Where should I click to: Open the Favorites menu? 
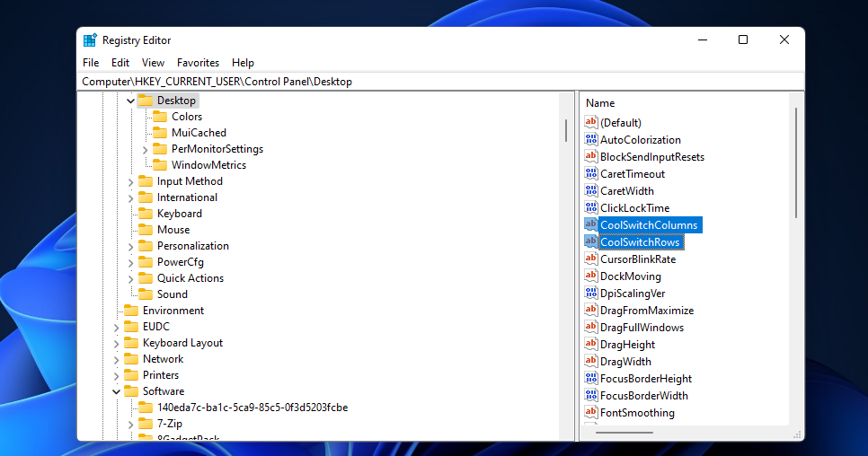(199, 63)
